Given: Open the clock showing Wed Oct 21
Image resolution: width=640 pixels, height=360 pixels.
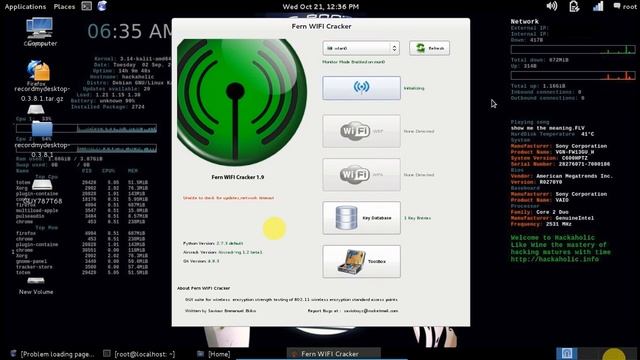Looking at the screenshot, I should (321, 7).
